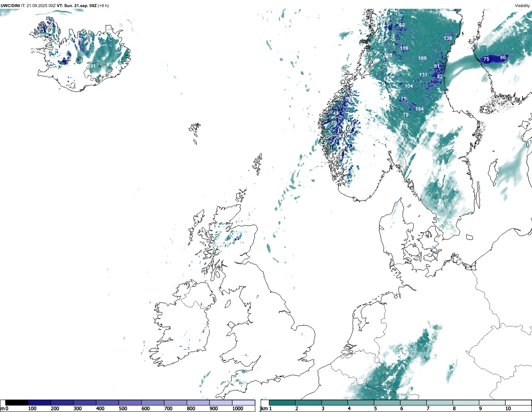
Task: Click the '(+9 h)' forecast offset
Action: (x=103, y=5)
